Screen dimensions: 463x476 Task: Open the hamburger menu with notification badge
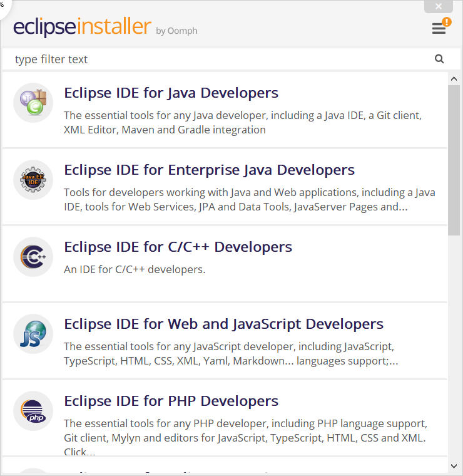(x=441, y=26)
